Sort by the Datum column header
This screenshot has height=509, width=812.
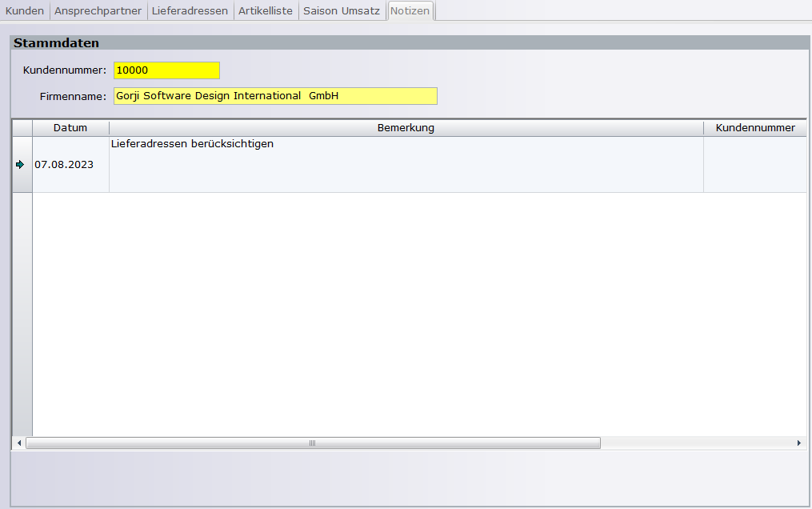click(x=70, y=128)
